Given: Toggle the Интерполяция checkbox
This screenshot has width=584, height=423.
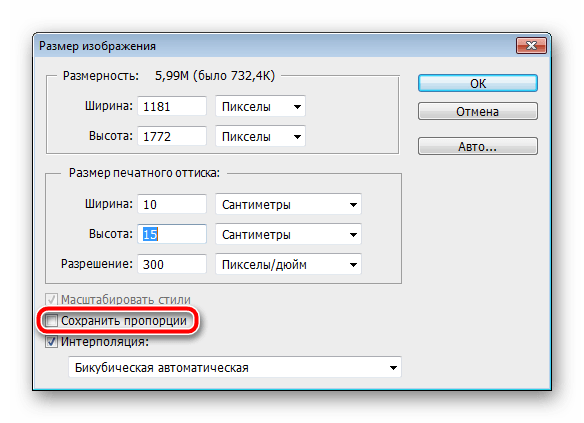Looking at the screenshot, I should (51, 341).
